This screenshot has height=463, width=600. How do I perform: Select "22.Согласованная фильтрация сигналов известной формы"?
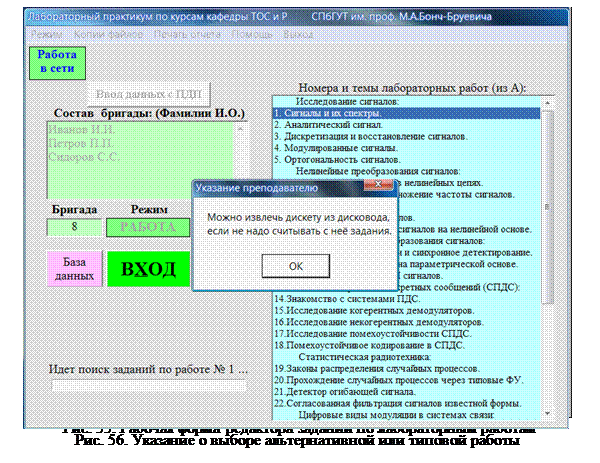click(406, 403)
